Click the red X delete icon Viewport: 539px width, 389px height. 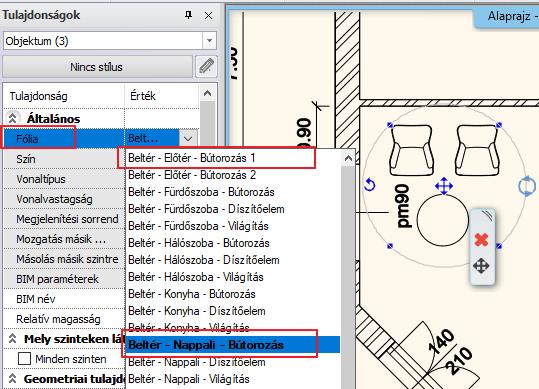tap(481, 239)
